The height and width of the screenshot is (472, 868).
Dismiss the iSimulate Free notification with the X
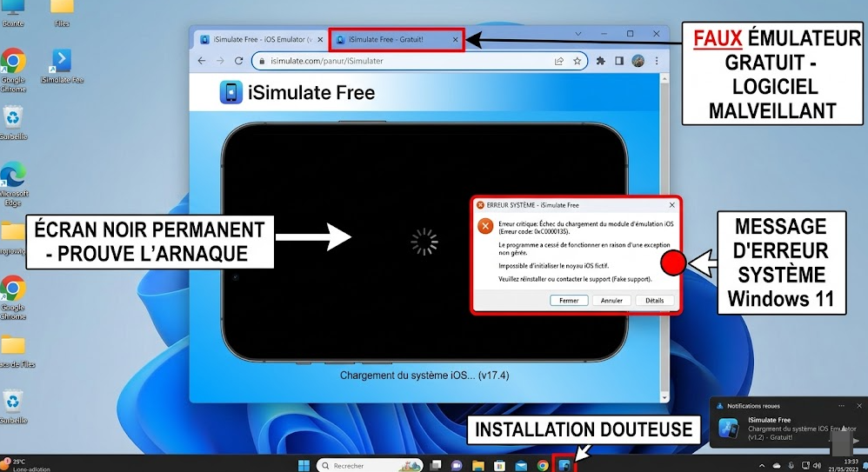859,406
